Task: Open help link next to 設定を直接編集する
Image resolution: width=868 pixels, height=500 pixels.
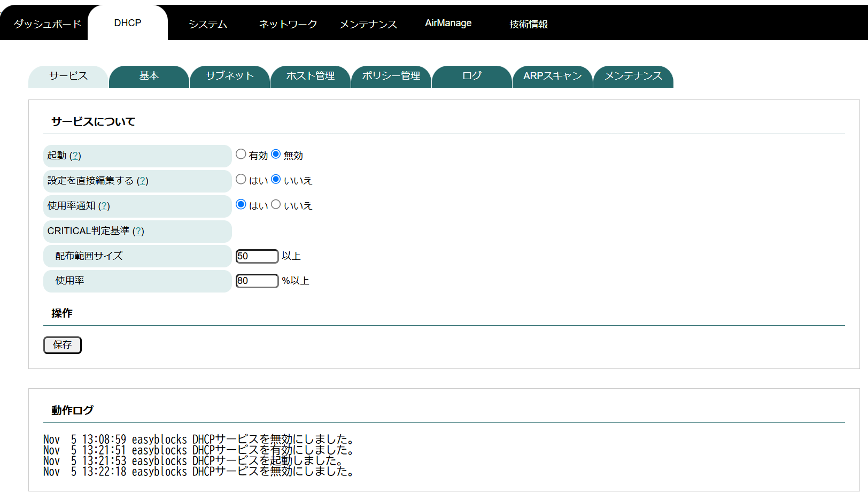Action: tap(143, 181)
